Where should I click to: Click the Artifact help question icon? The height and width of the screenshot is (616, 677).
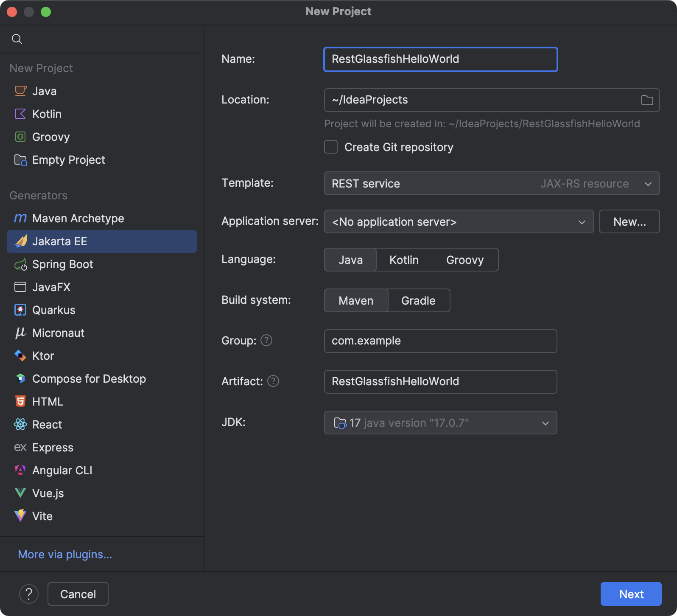tap(273, 381)
